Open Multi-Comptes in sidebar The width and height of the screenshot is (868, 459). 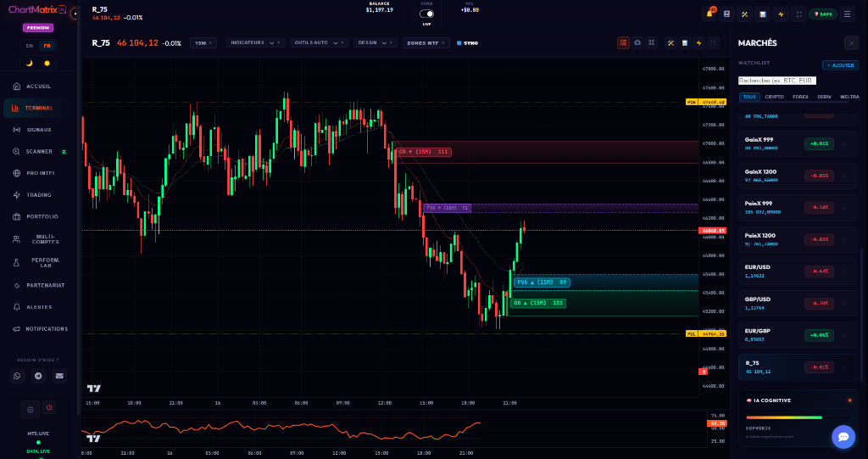pyautogui.click(x=39, y=239)
